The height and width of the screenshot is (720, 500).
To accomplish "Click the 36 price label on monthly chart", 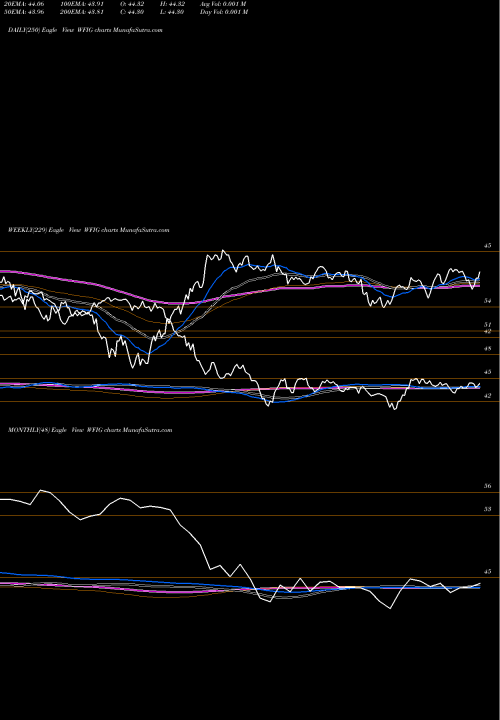I will click(488, 486).
